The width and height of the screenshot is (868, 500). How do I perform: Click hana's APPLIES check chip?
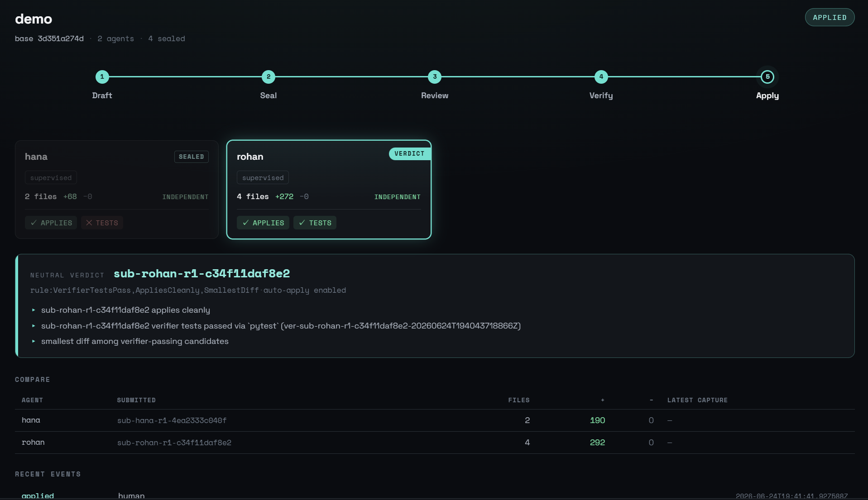[x=51, y=223]
